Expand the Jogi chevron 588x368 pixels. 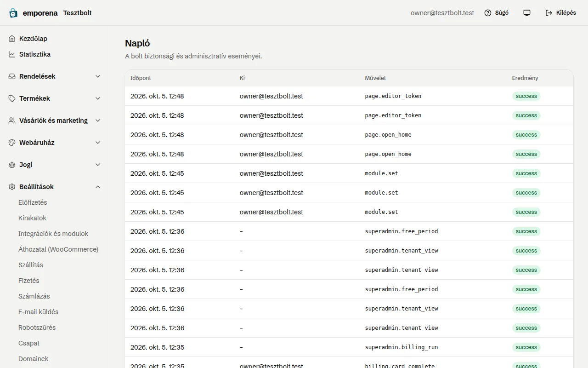click(98, 165)
